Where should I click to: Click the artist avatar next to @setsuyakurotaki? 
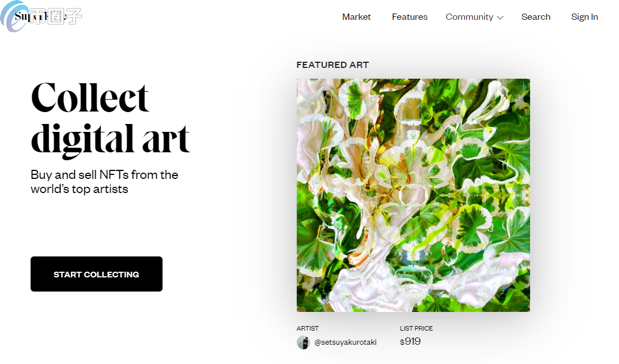click(303, 342)
